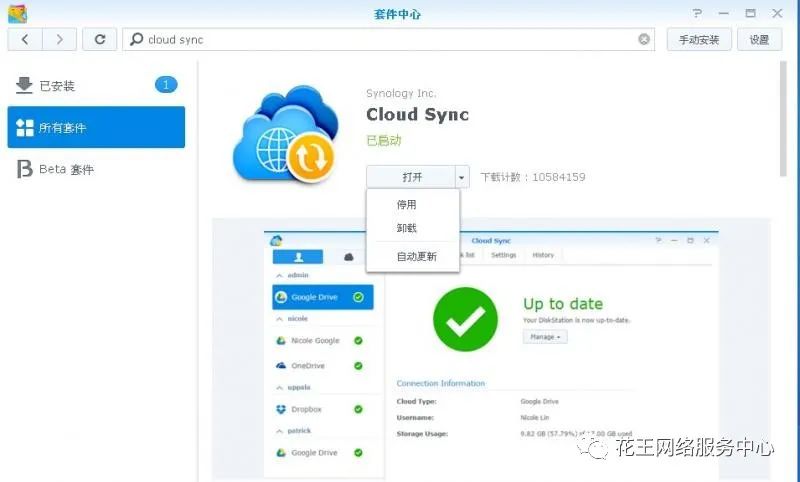The width and height of the screenshot is (800, 482).
Task: Select 所有套件 in the sidebar
Action: [x=96, y=128]
